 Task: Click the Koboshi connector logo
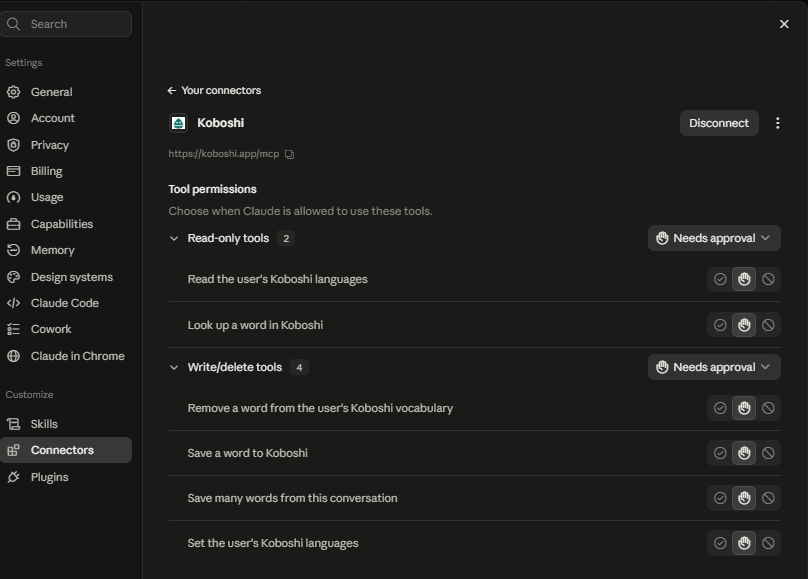[x=178, y=123]
